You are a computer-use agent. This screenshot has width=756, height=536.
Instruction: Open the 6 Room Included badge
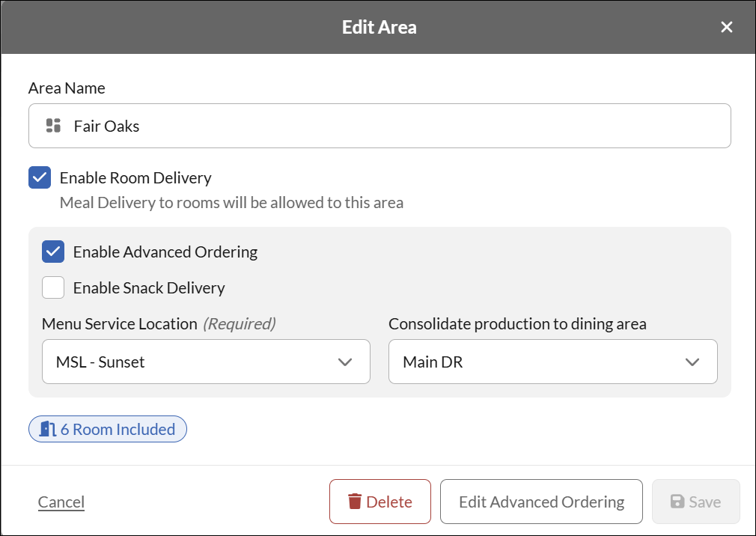click(x=108, y=429)
